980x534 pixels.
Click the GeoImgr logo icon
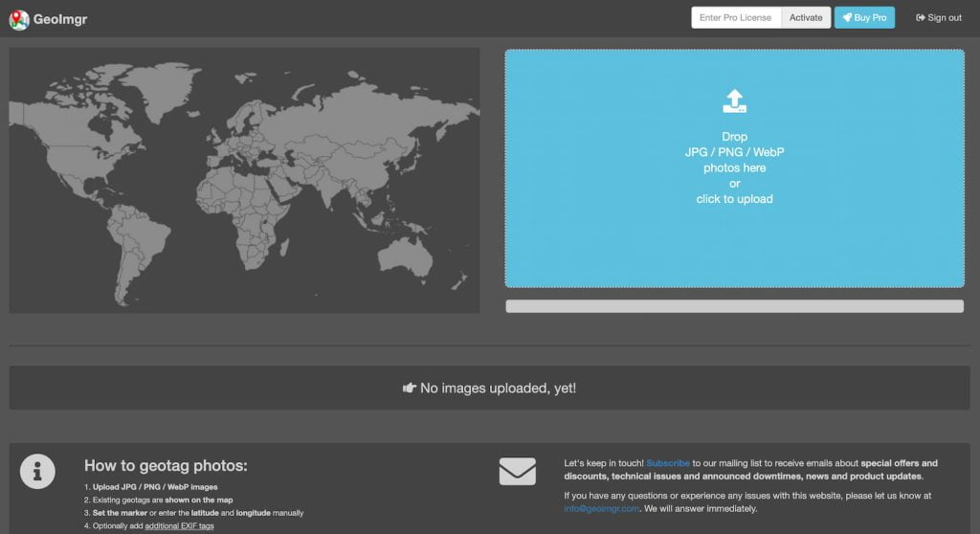pos(19,19)
